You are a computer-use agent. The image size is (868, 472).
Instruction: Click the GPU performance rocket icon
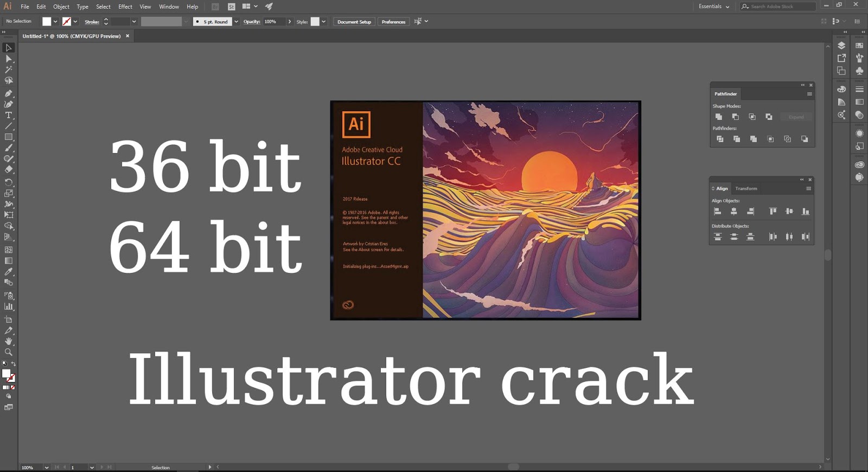[269, 7]
